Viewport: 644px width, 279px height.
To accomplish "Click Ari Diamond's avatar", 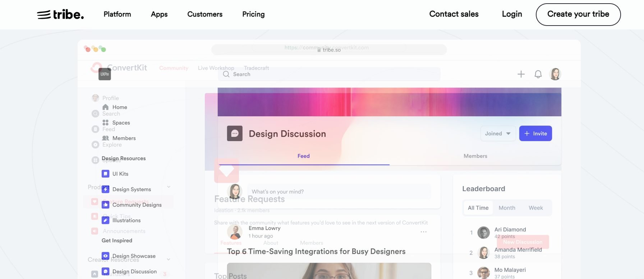I will pos(484,233).
